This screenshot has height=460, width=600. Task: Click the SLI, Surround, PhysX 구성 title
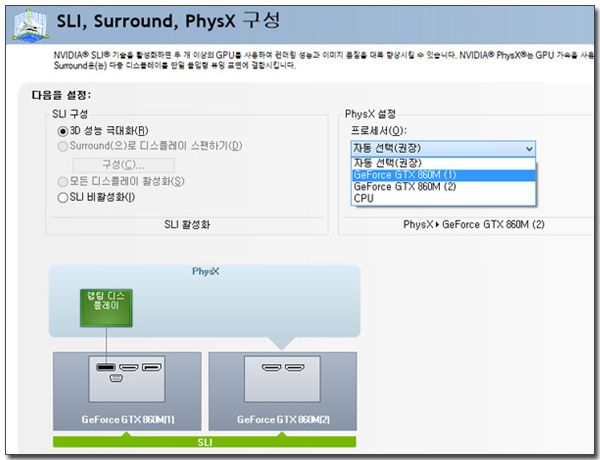click(168, 21)
